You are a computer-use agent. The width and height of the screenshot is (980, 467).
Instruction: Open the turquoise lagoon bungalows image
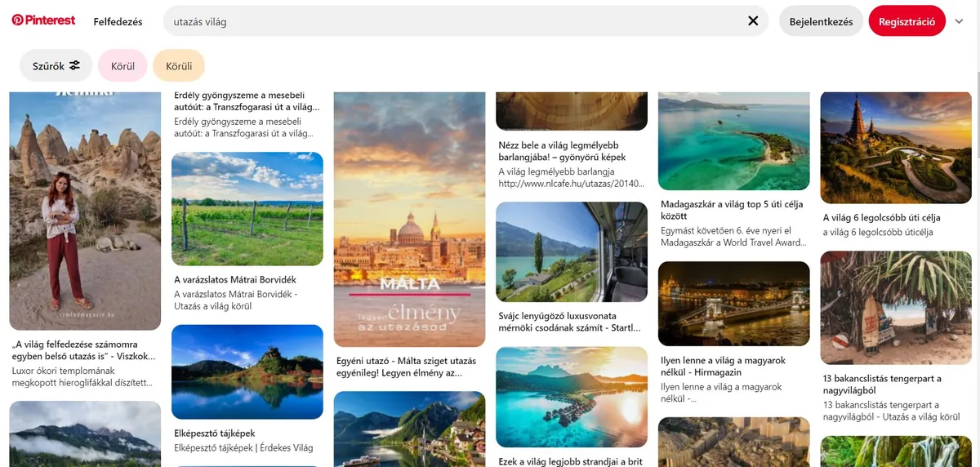[x=572, y=397]
